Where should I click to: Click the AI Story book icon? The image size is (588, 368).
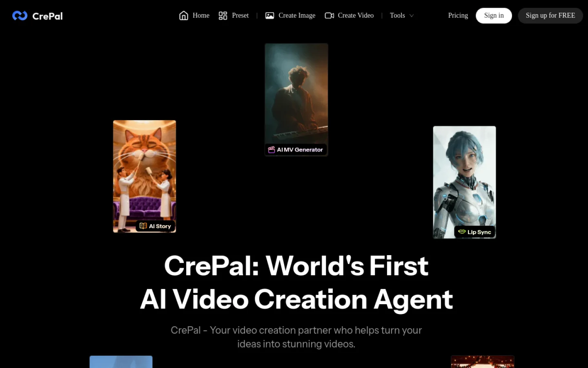143,226
